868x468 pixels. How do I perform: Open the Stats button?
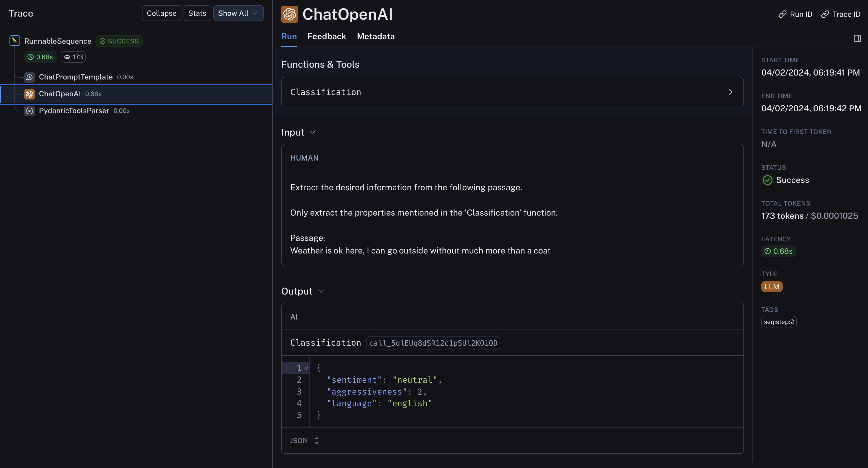(x=197, y=13)
